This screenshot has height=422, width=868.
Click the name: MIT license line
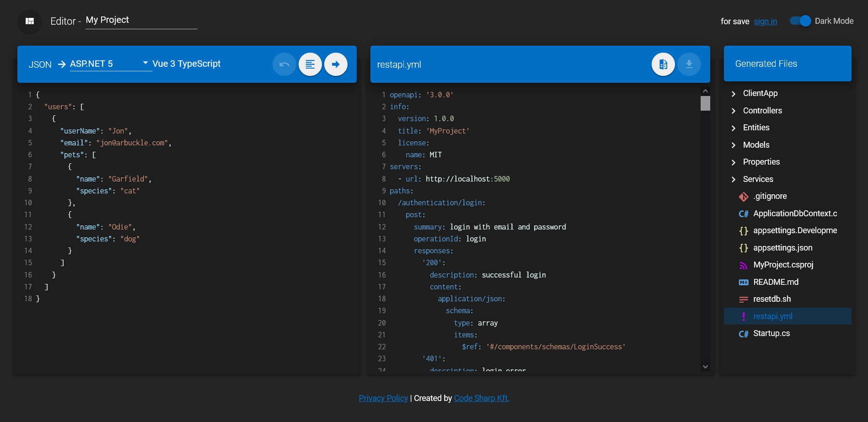tap(424, 155)
